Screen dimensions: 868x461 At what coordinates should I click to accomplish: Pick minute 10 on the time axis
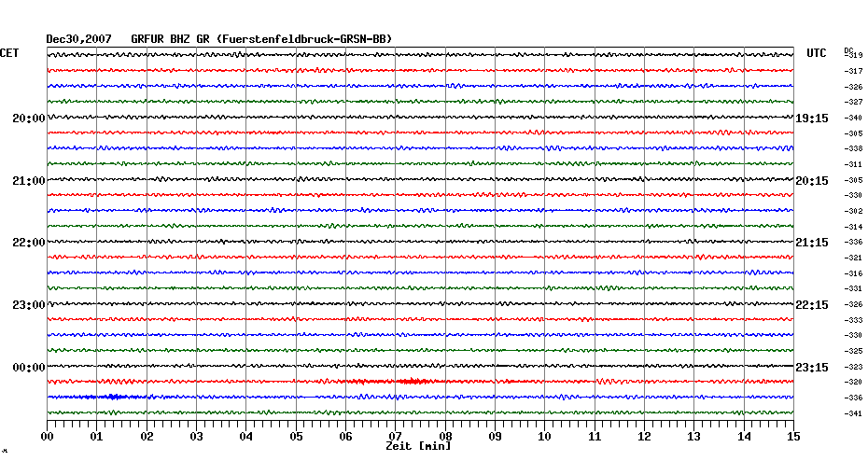pyautogui.click(x=545, y=437)
